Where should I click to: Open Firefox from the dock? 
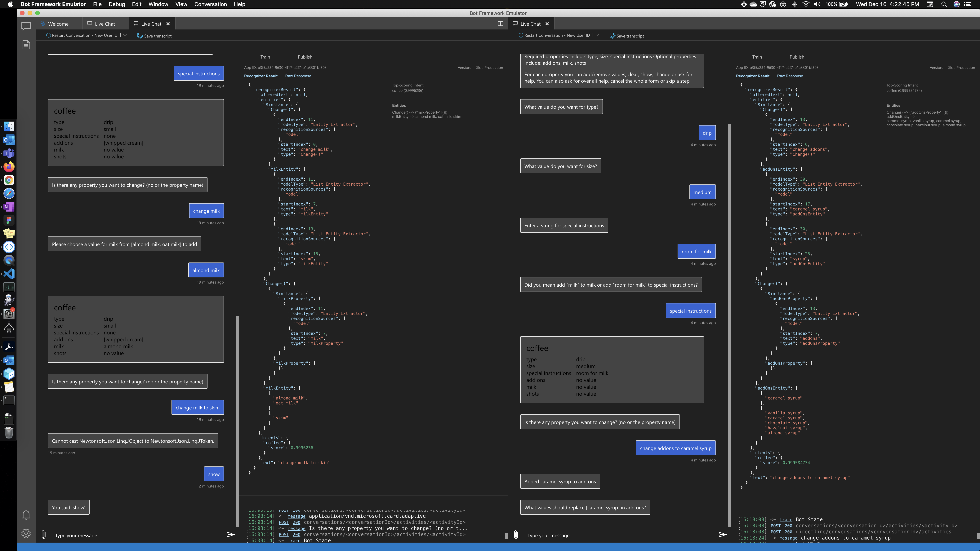click(9, 167)
